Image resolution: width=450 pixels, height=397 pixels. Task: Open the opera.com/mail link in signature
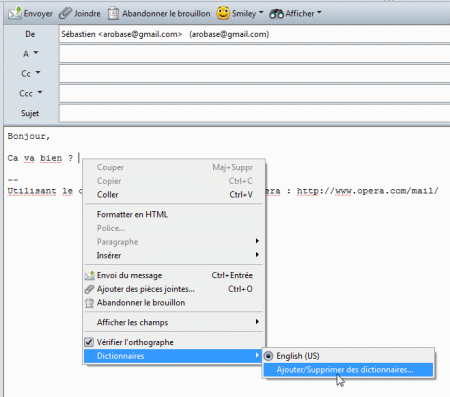tap(367, 191)
